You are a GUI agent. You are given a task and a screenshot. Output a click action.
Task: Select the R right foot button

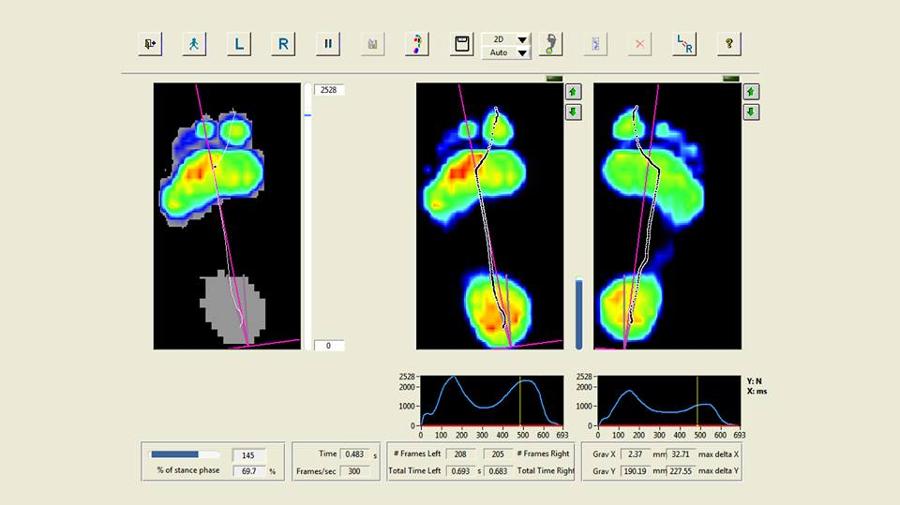pos(283,44)
